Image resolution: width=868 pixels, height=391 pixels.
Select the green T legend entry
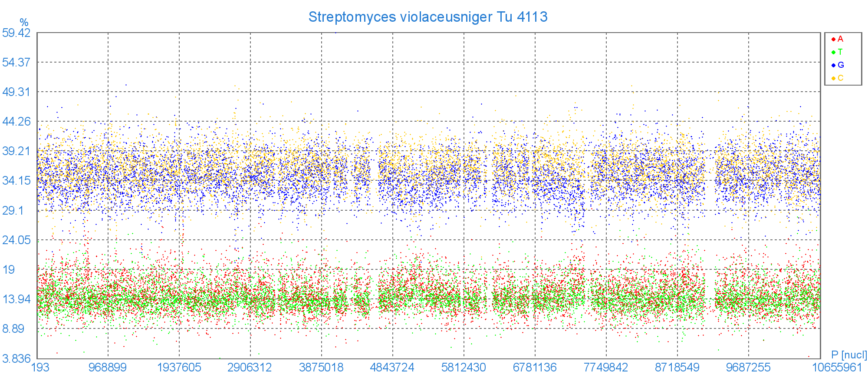837,52
